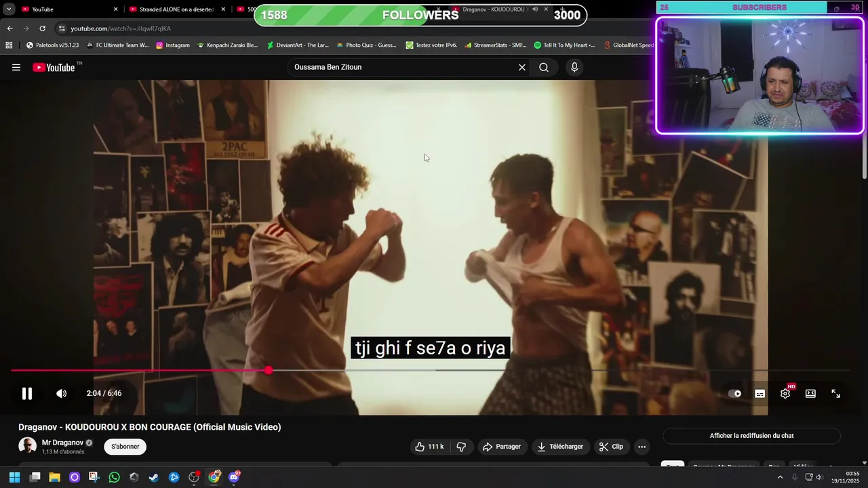Go to YouTube home via the logo
The image size is (868, 488).
54,67
